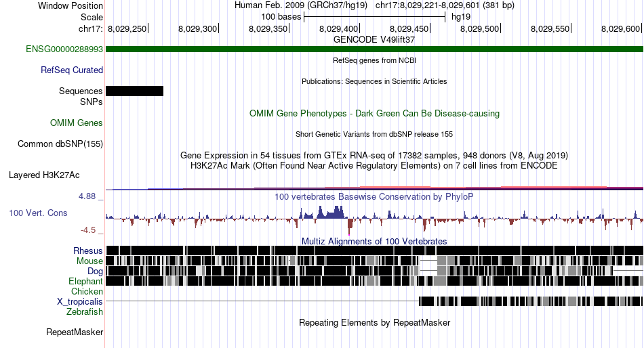
Task: Click the GTEx Gene Expression title
Action: (x=374, y=156)
